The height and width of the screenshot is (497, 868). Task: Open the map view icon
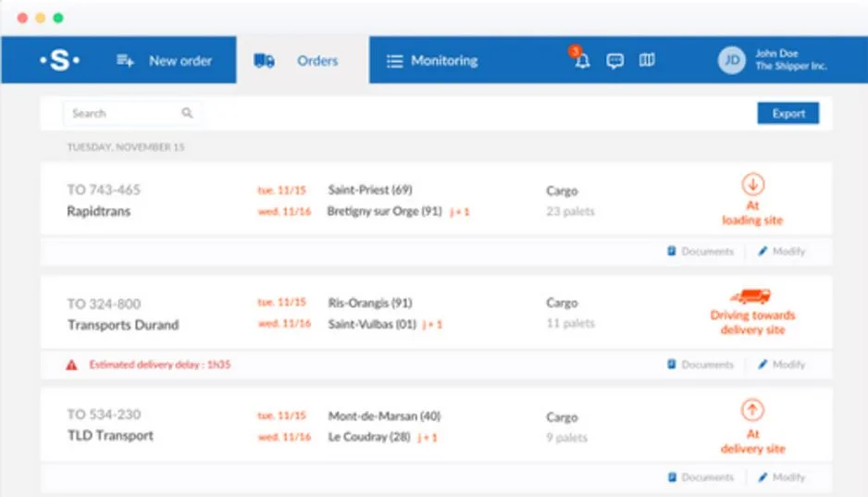647,60
